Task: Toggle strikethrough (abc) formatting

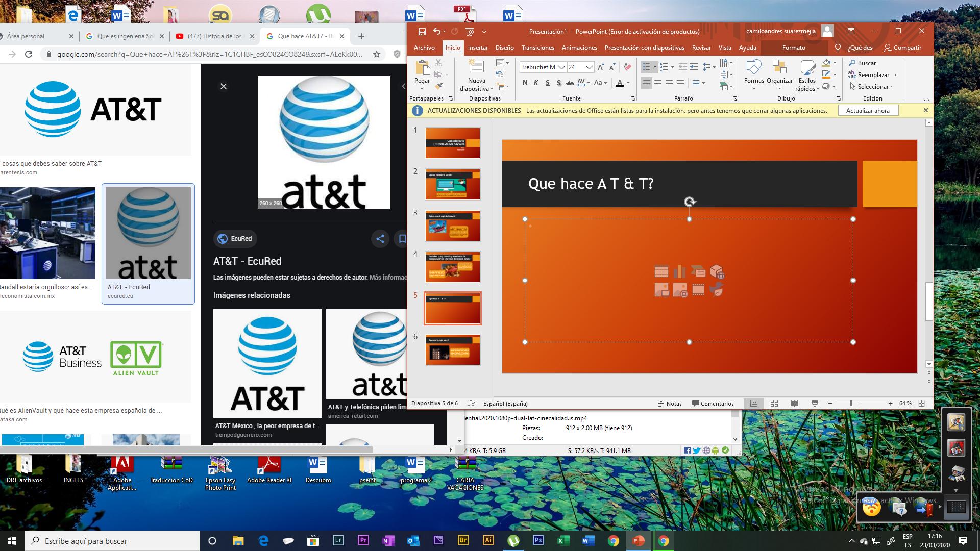Action: [x=570, y=83]
